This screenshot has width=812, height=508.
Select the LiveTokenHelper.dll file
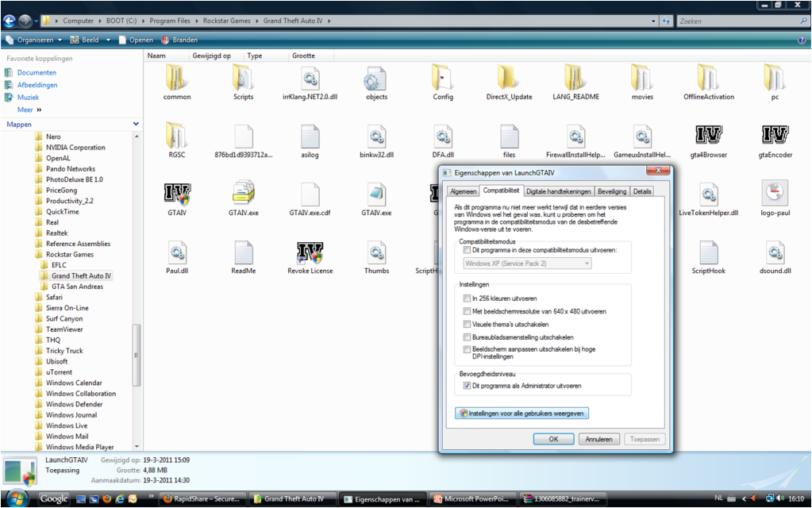point(709,194)
